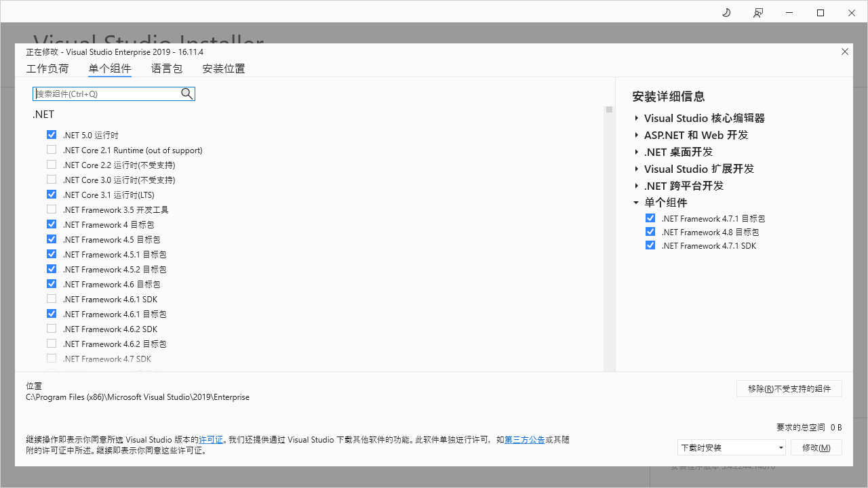Uncheck .NET Core 3.1 运行时(LTS) checkbox

tap(52, 195)
